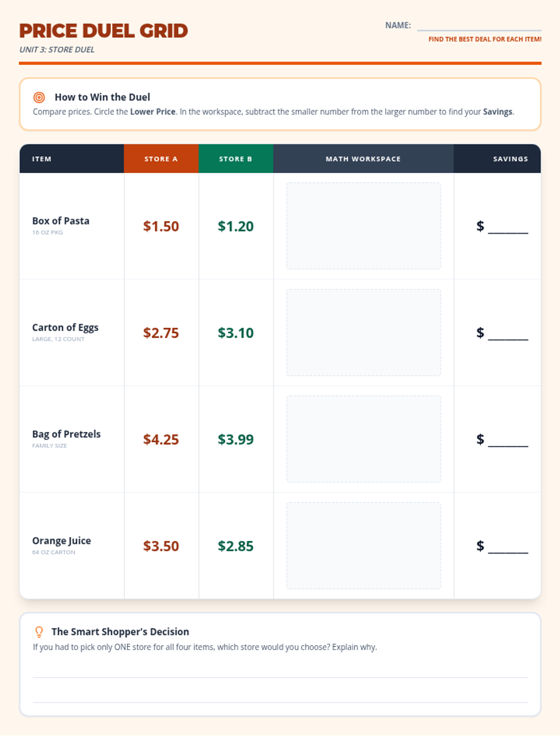
Task: Click the target icon beside How to Win
Action: tap(39, 98)
